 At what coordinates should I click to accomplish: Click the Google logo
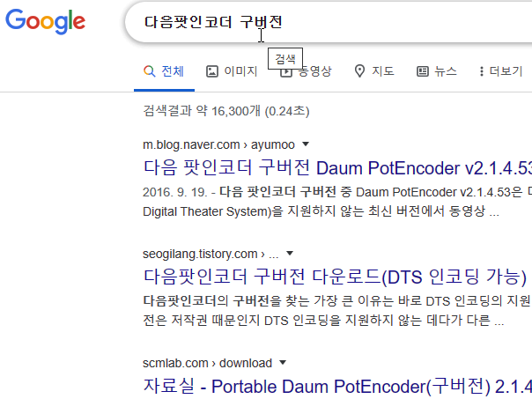[x=45, y=22]
